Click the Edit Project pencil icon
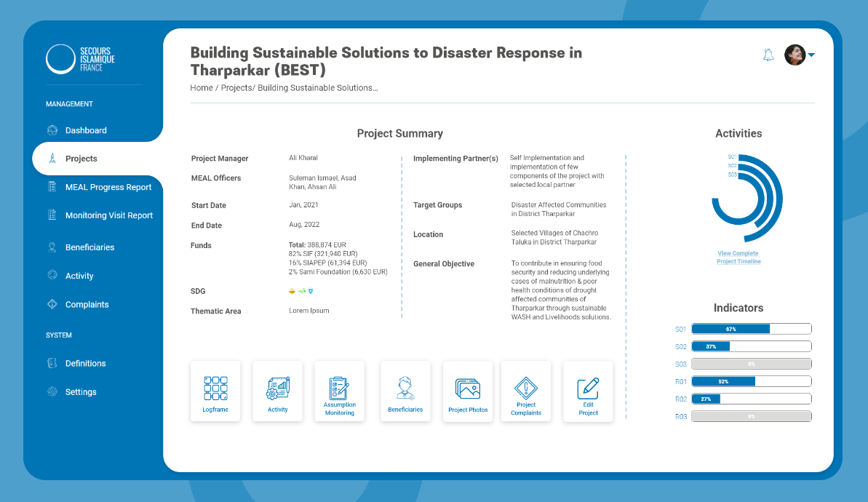868x502 pixels. 588,389
